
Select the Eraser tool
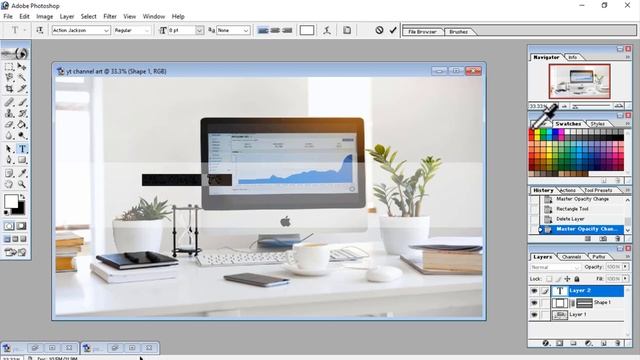[9, 124]
